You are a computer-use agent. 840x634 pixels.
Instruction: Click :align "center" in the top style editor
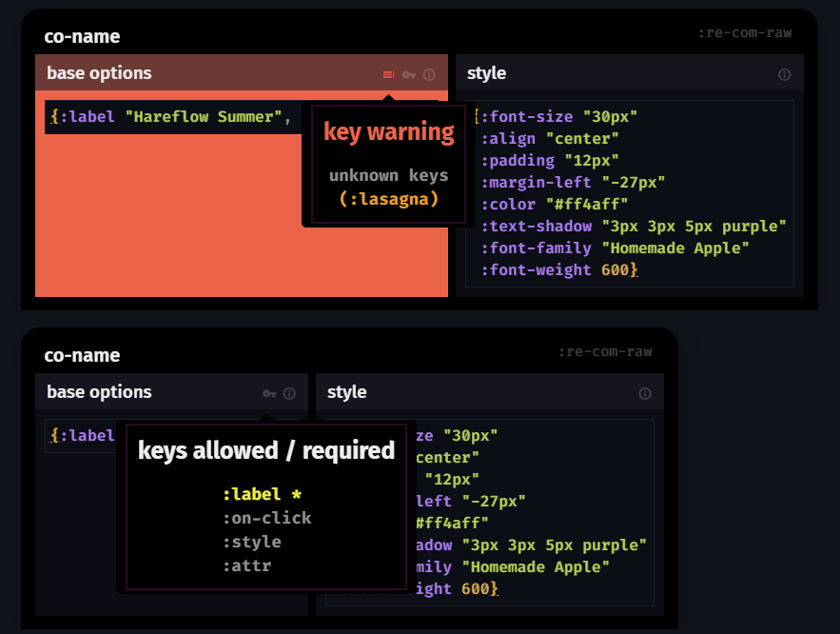pyautogui.click(x=550, y=139)
